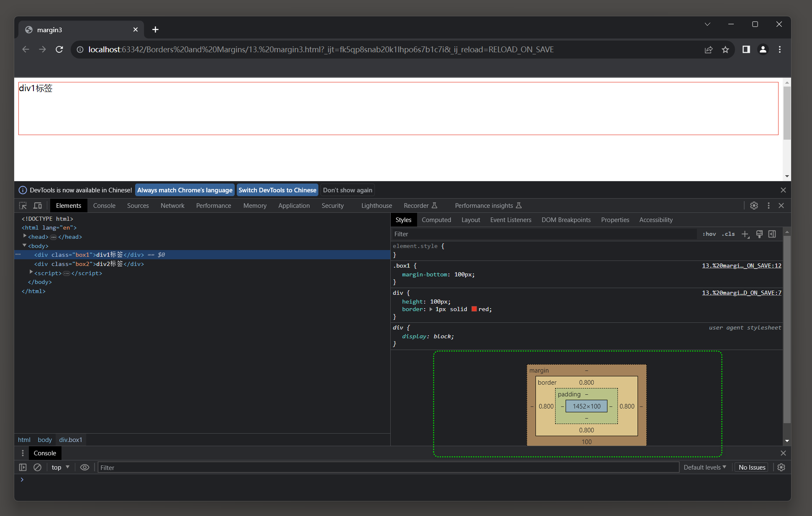This screenshot has height=516, width=812.
Task: Toggle the browser side panel icon
Action: [x=746, y=49]
